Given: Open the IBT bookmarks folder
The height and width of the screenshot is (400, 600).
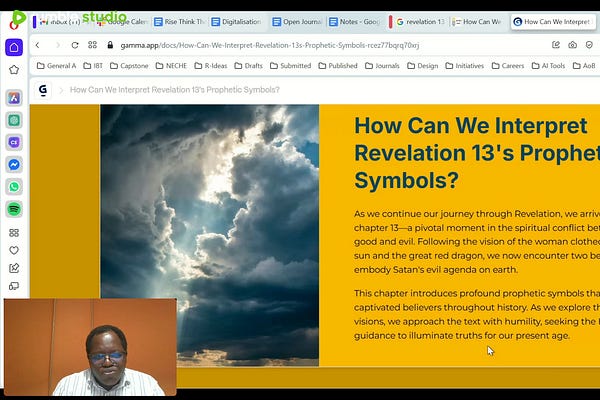Looking at the screenshot, I should point(93,66).
